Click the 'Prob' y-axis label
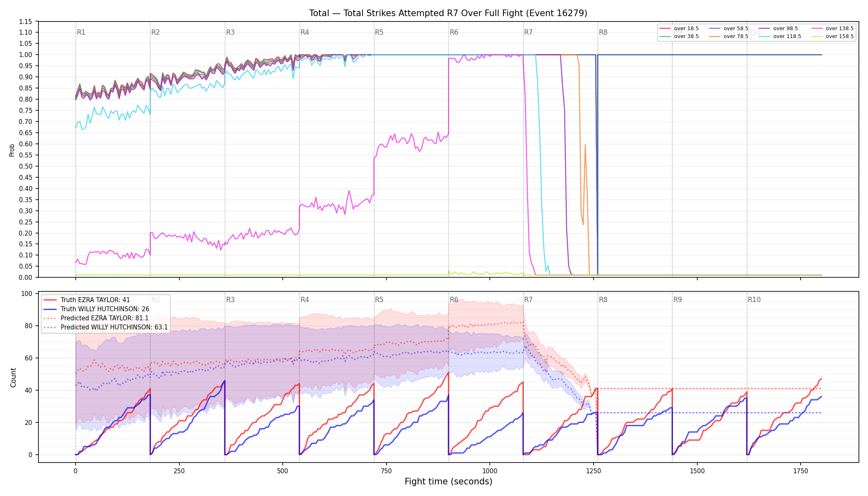868x496 pixels. [12, 150]
